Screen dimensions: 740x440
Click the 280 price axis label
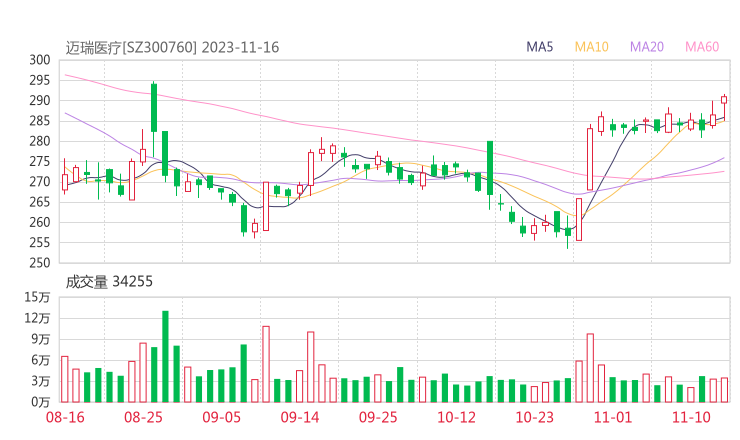pyautogui.click(x=40, y=141)
